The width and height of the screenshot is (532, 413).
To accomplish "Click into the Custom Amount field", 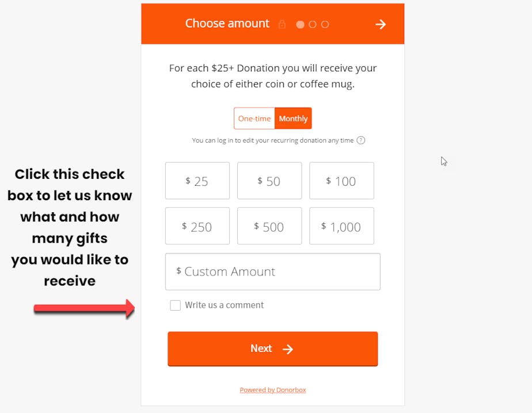I will point(273,271).
